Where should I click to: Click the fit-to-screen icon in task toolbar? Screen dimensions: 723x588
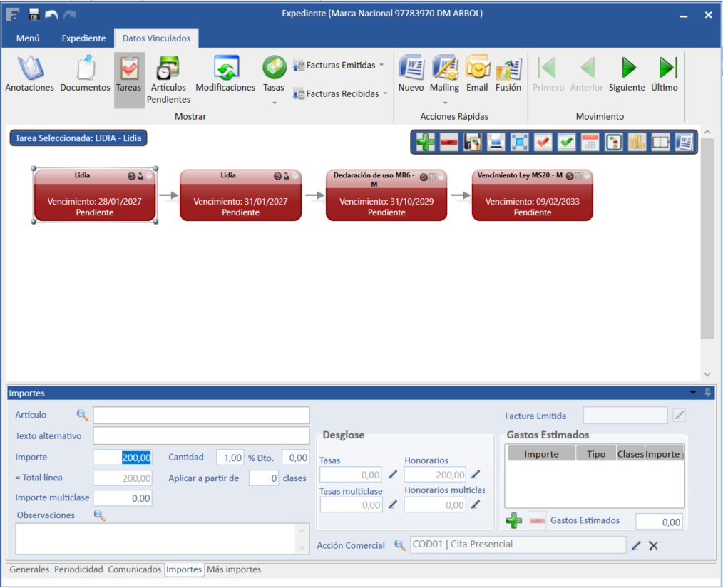[520, 143]
